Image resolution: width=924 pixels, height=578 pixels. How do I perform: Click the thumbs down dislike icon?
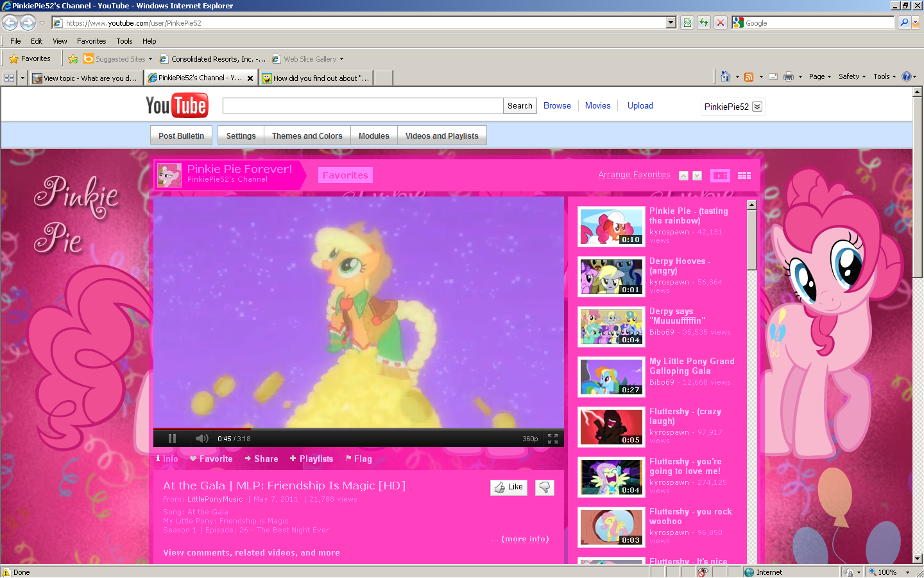tap(544, 487)
